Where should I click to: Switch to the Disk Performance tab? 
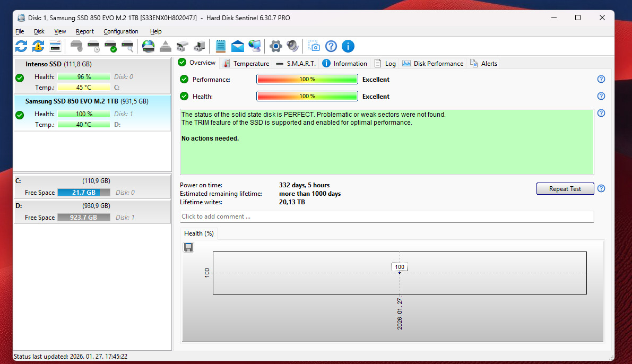tap(433, 63)
